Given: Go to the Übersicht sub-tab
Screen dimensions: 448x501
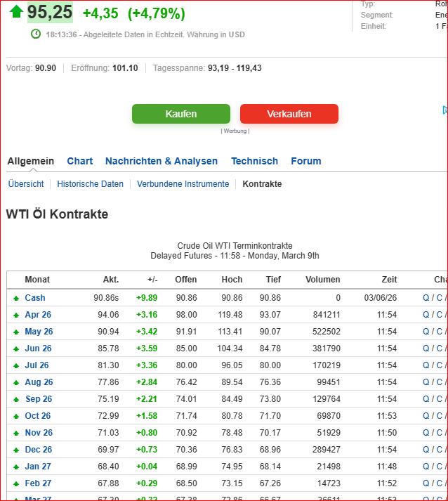Looking at the screenshot, I should click(26, 184).
